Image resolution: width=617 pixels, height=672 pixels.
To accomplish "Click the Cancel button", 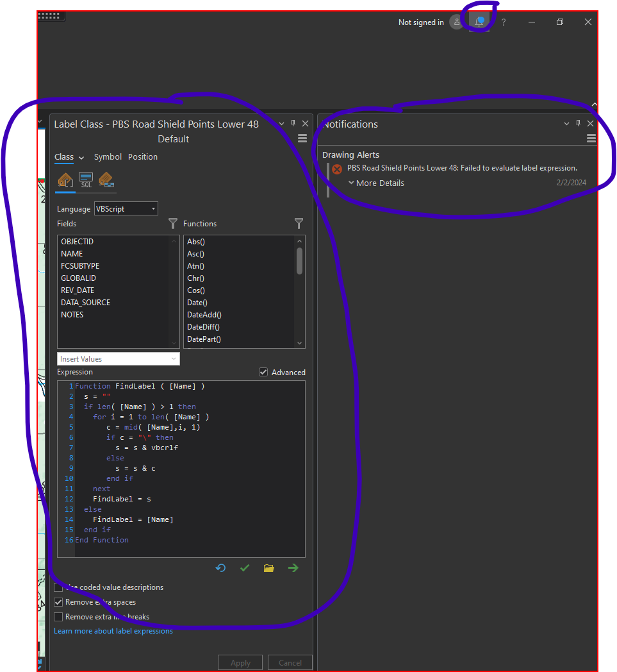I will [x=290, y=662].
